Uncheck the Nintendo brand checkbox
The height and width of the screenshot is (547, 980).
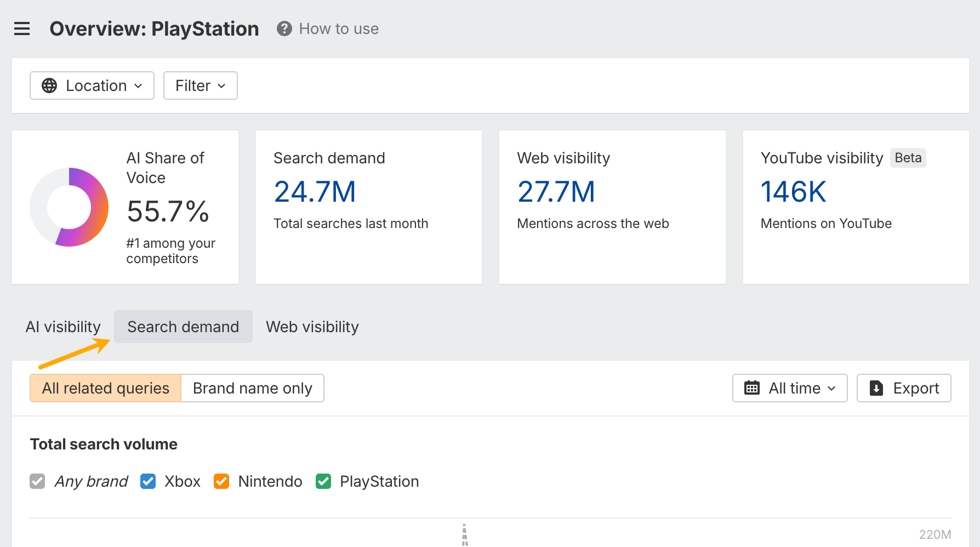point(221,481)
